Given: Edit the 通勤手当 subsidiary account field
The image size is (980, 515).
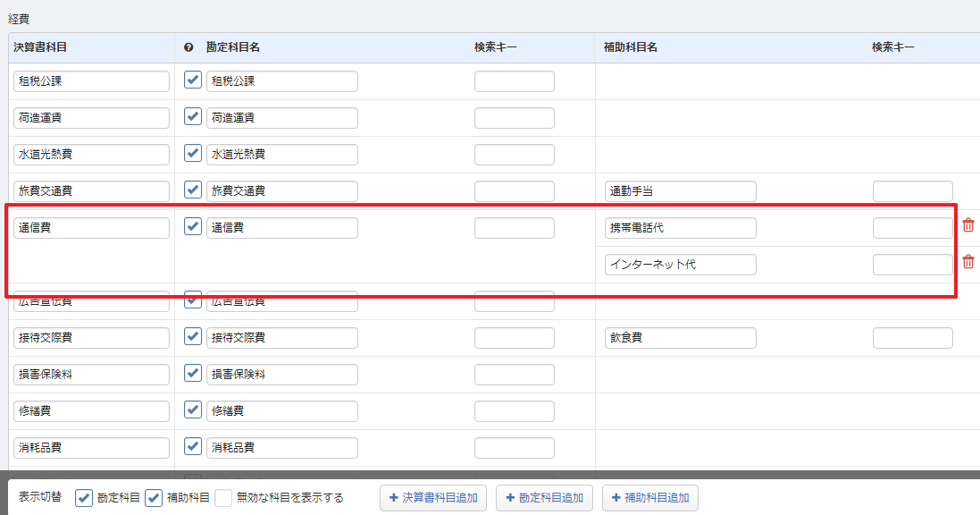Looking at the screenshot, I should point(679,190).
